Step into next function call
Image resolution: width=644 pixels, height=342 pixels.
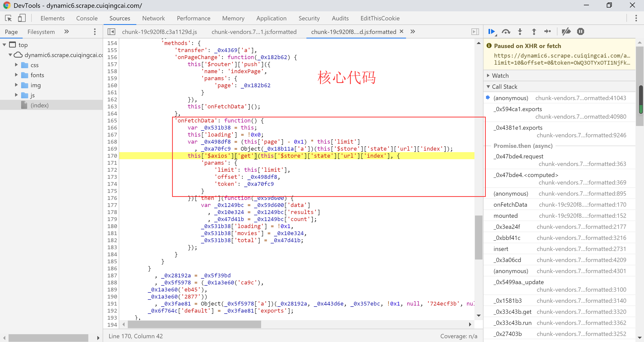(x=520, y=32)
